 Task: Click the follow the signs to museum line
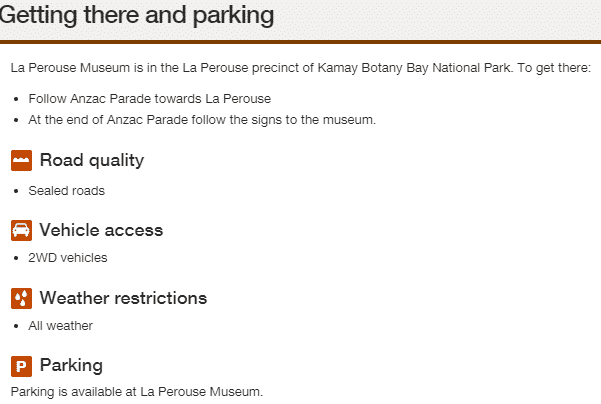(202, 120)
